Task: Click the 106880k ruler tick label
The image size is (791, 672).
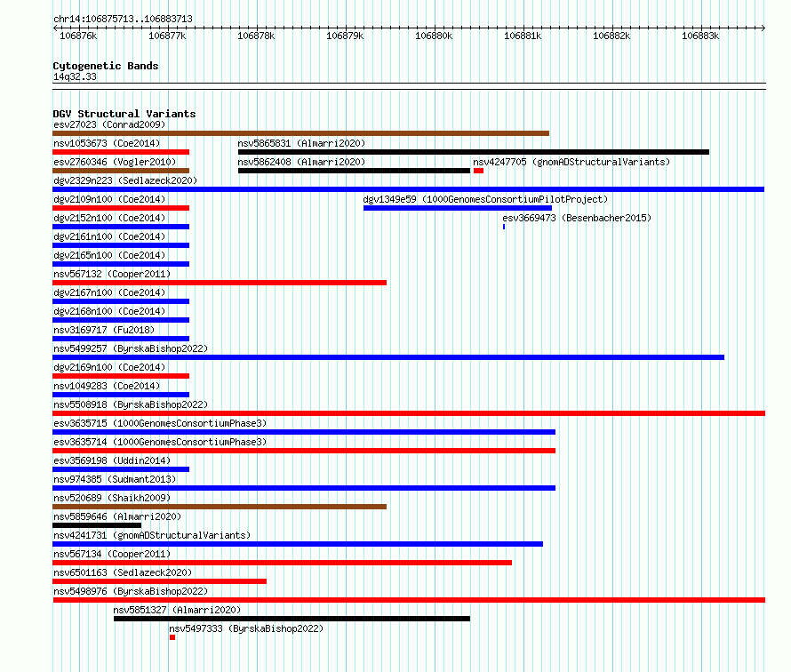Action: pos(434,36)
